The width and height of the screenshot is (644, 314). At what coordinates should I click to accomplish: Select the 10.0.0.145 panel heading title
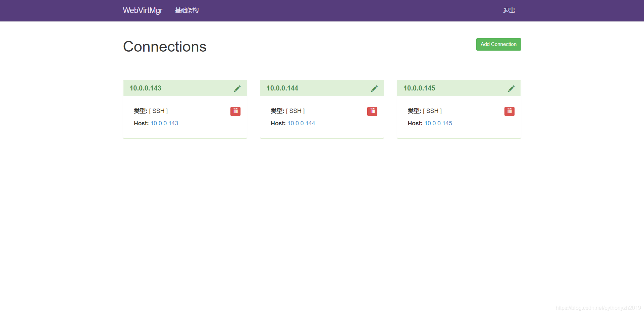419,88
